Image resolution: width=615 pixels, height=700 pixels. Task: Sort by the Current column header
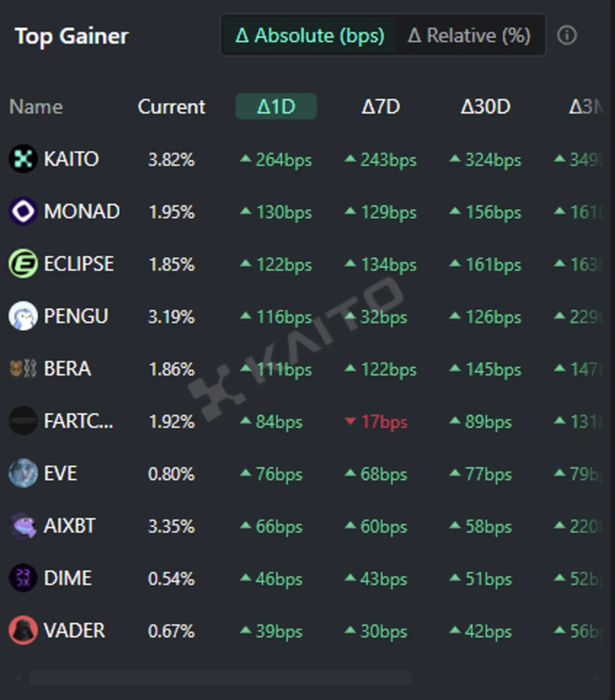(171, 107)
